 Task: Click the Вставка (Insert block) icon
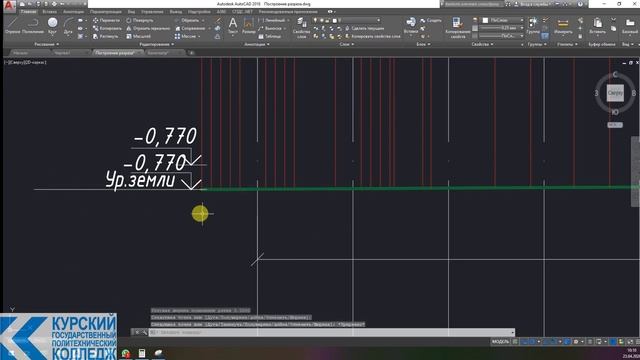pos(411,25)
